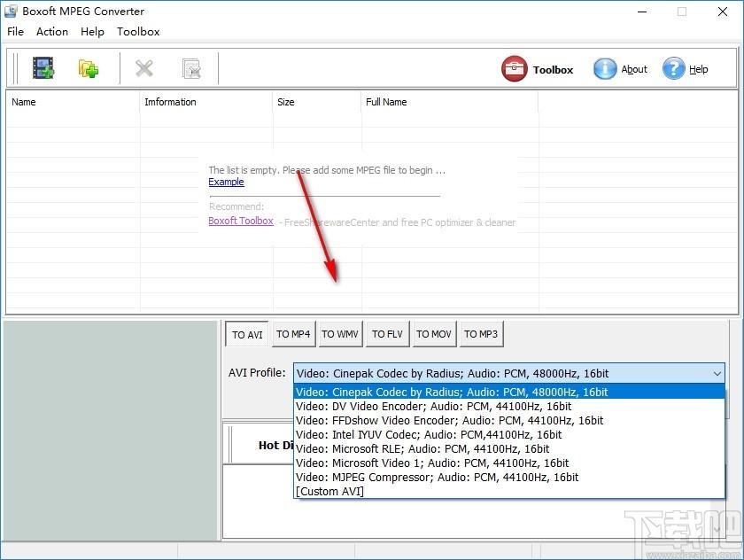Click the Size column header
This screenshot has width=744, height=560.
click(317, 102)
